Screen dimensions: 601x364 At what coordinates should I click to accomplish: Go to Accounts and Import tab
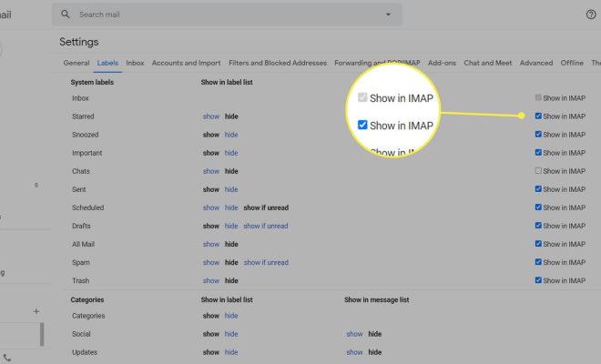[187, 63]
